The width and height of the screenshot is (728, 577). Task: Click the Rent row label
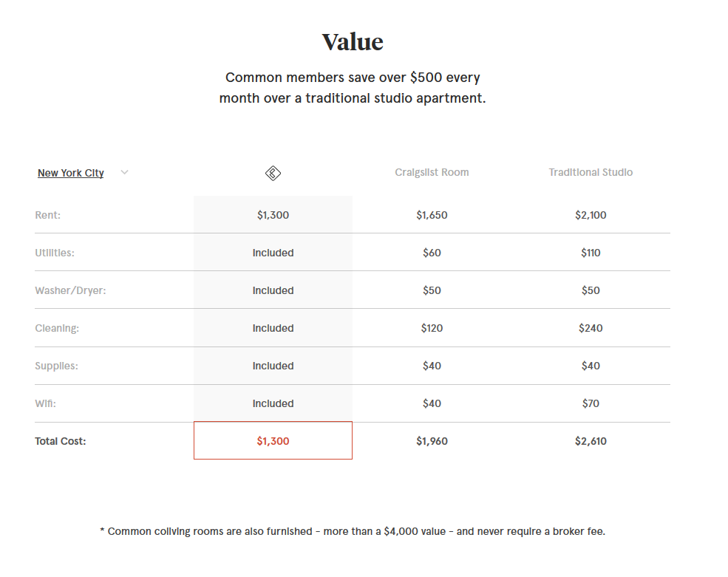[x=48, y=215]
